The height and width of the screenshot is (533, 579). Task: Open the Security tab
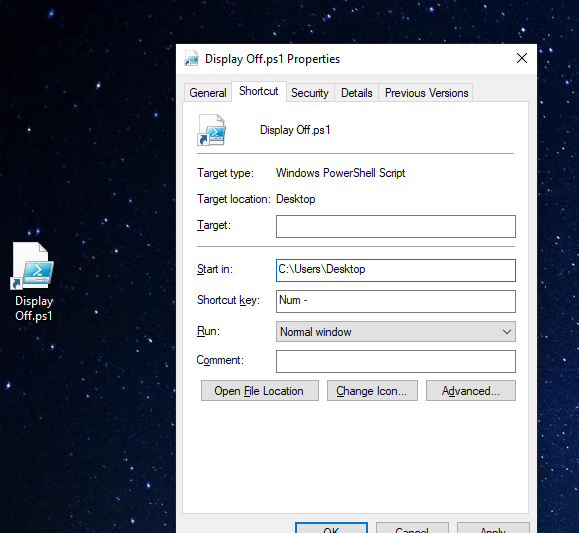309,93
